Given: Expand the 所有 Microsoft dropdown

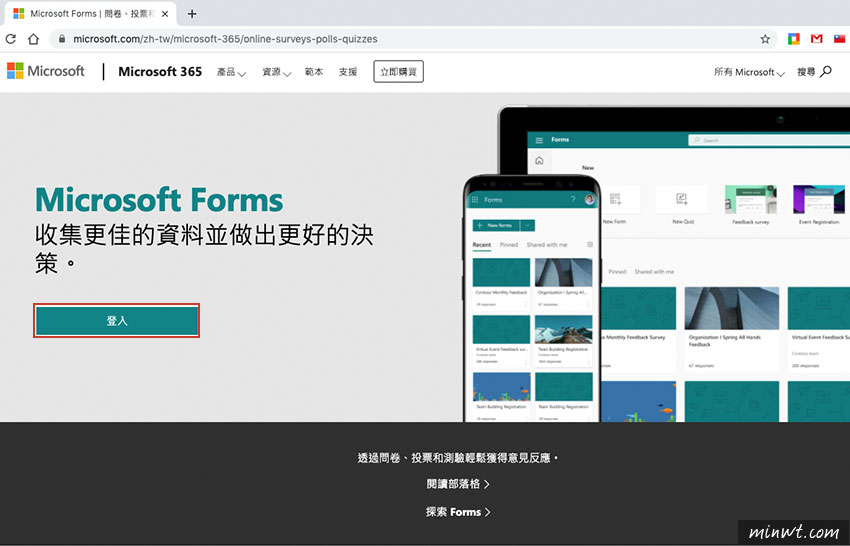Looking at the screenshot, I should click(x=749, y=72).
